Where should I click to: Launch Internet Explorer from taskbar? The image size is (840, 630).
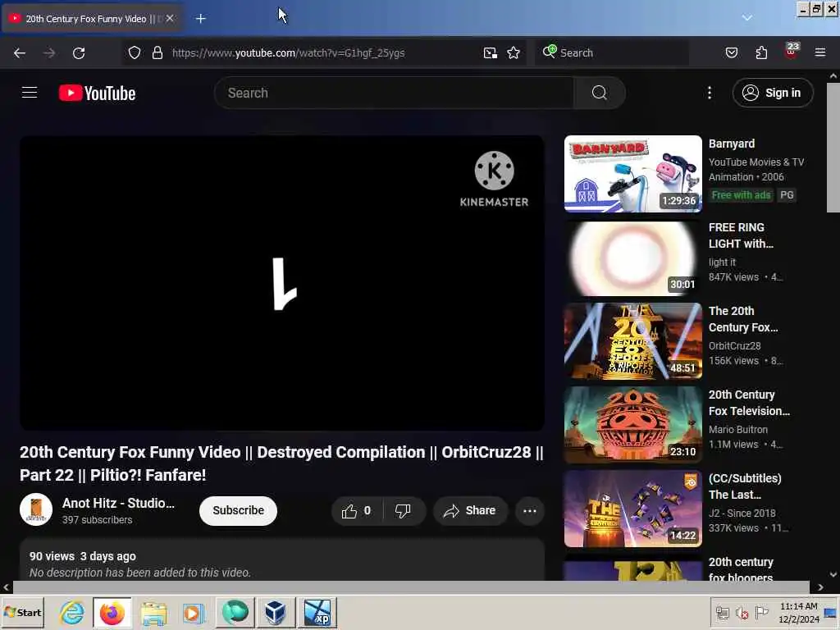[x=72, y=612]
